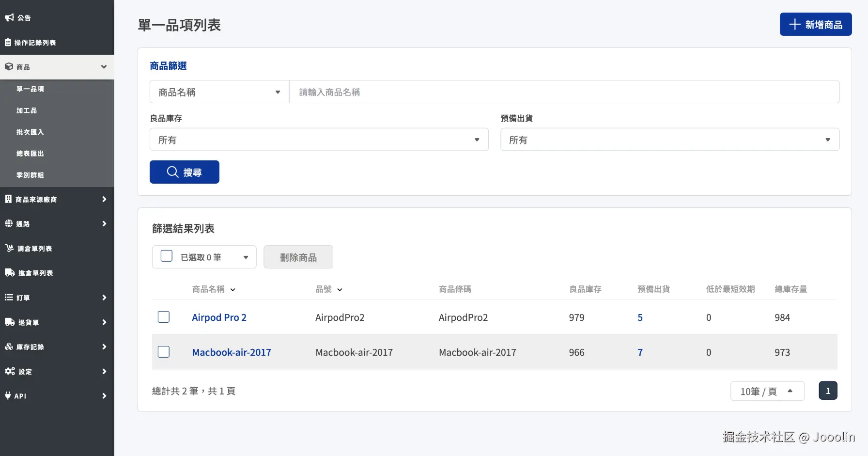Open 批次匯入 submenu item

(x=30, y=132)
